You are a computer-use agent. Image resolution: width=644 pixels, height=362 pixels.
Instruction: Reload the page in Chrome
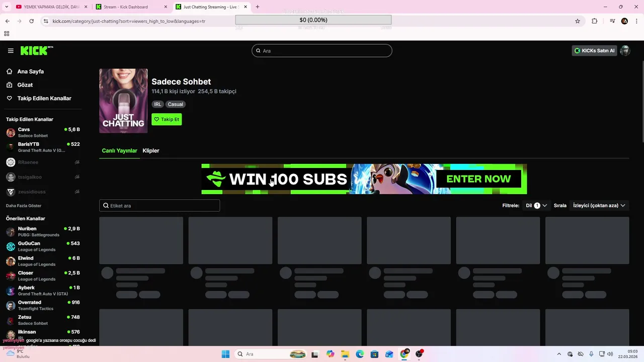tap(31, 21)
